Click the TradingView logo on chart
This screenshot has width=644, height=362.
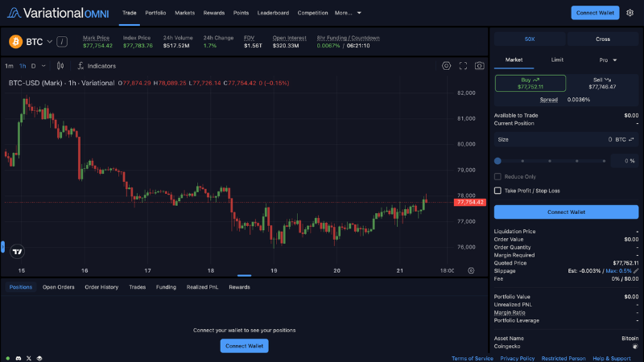coord(17,252)
